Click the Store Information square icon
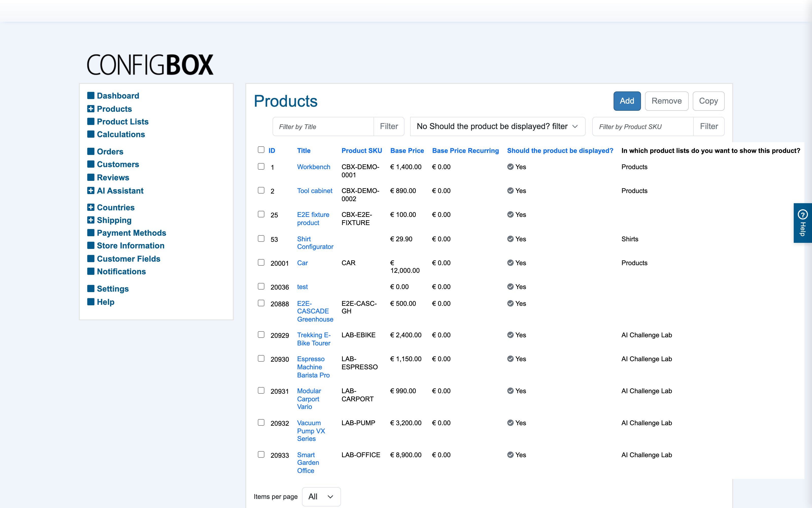This screenshot has height=508, width=812. pyautogui.click(x=91, y=246)
